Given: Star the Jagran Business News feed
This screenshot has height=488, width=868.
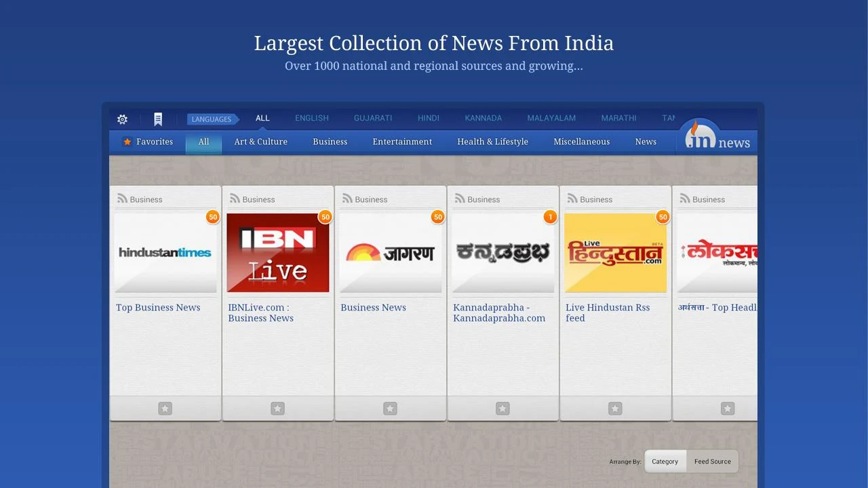Looking at the screenshot, I should [390, 409].
